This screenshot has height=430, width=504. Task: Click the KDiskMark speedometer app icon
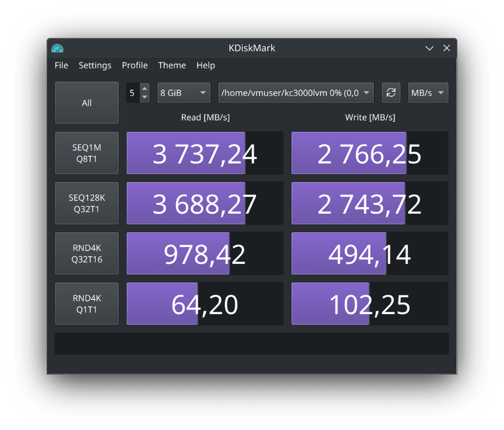pos(57,48)
